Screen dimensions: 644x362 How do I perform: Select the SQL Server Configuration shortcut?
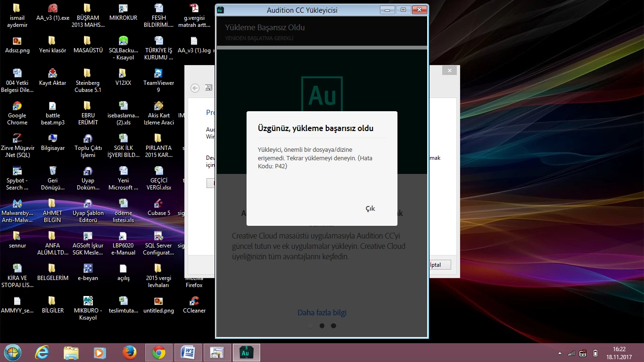coord(159,243)
